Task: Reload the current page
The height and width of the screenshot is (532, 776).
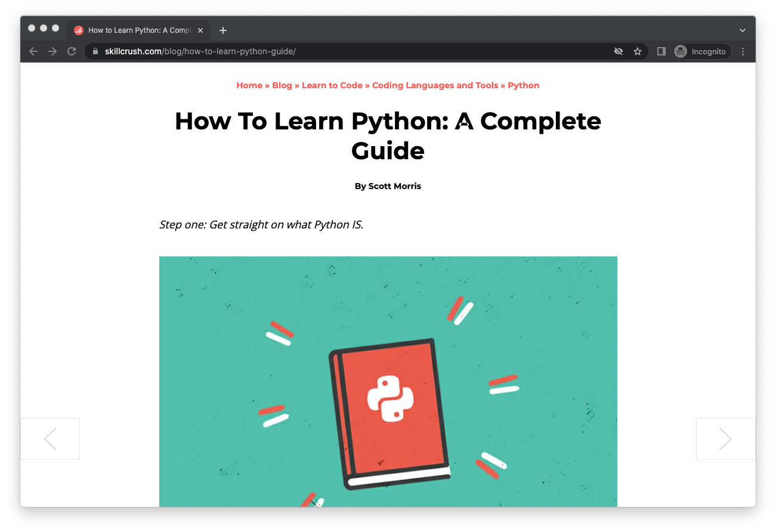Action: pos(72,51)
